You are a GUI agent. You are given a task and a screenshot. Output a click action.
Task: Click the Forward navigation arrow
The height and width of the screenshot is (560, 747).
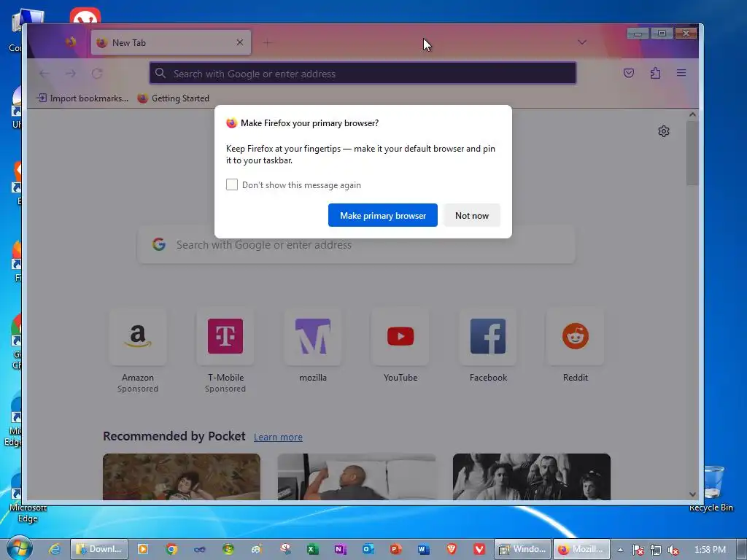tap(71, 74)
